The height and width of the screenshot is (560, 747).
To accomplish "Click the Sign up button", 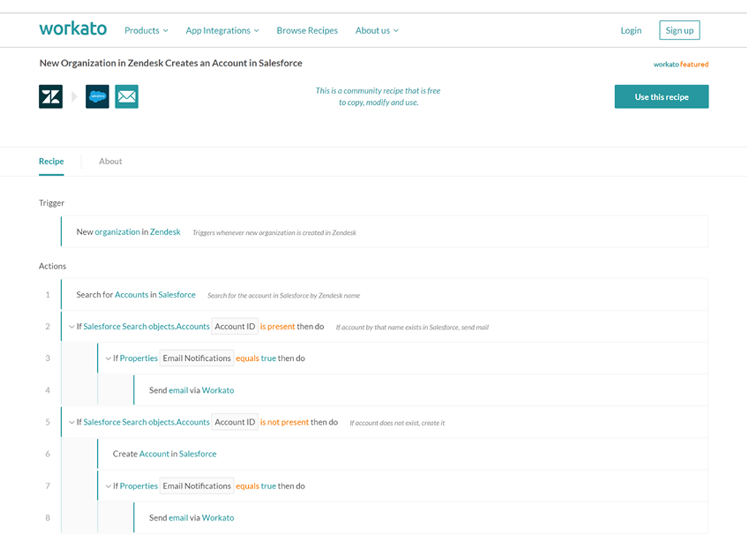I will [679, 31].
